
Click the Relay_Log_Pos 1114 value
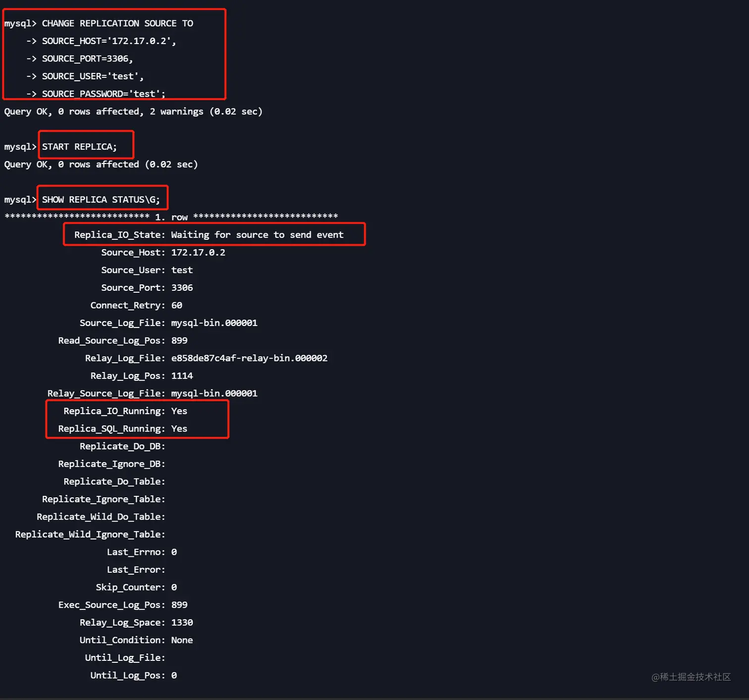click(x=182, y=376)
